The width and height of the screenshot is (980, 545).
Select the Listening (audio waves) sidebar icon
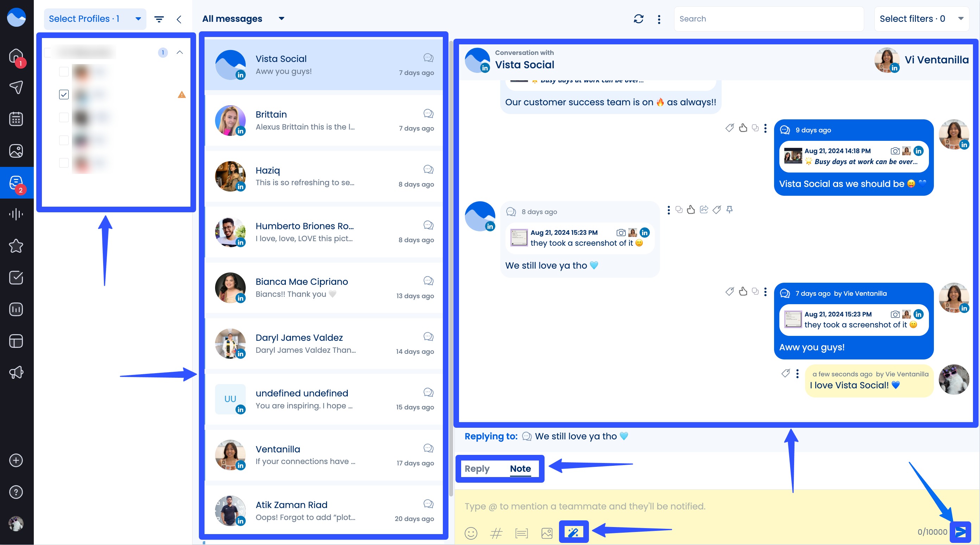click(x=15, y=214)
